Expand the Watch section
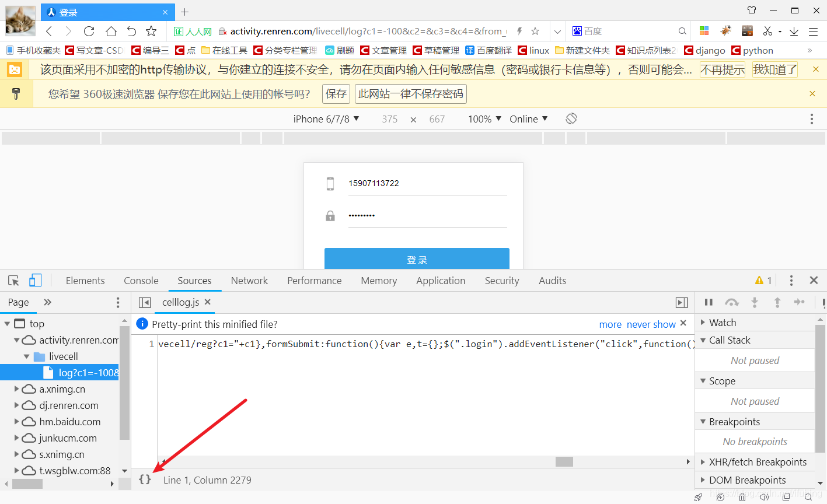Screen dimensions: 827x504 click(x=703, y=323)
